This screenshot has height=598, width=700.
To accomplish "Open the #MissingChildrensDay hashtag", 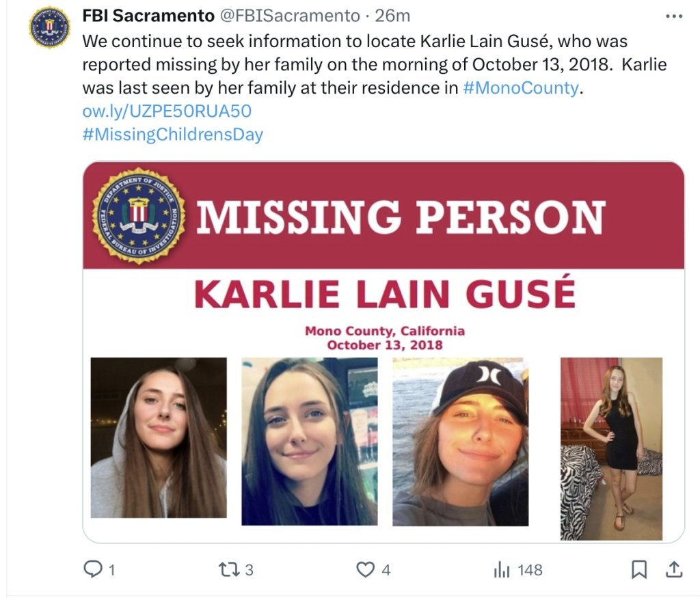I will click(x=173, y=135).
